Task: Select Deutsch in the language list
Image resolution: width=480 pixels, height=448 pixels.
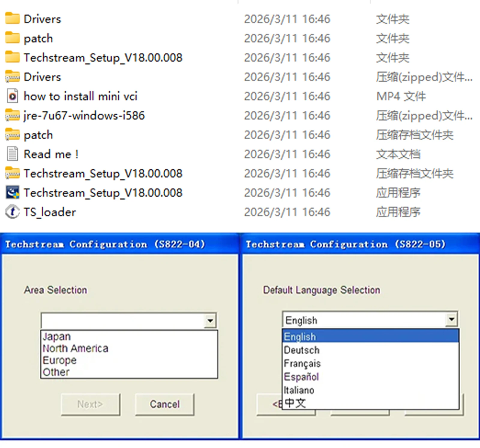Action: pyautogui.click(x=370, y=350)
